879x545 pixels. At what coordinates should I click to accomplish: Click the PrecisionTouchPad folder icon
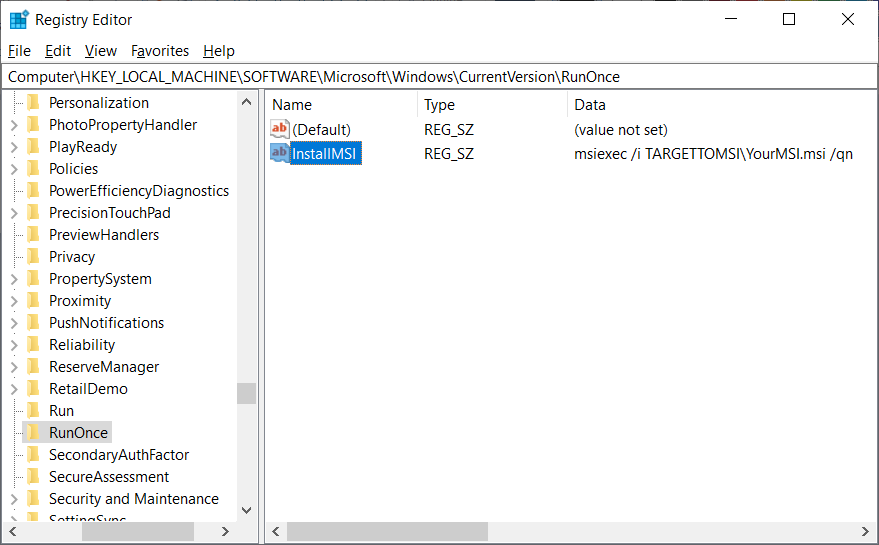(34, 213)
